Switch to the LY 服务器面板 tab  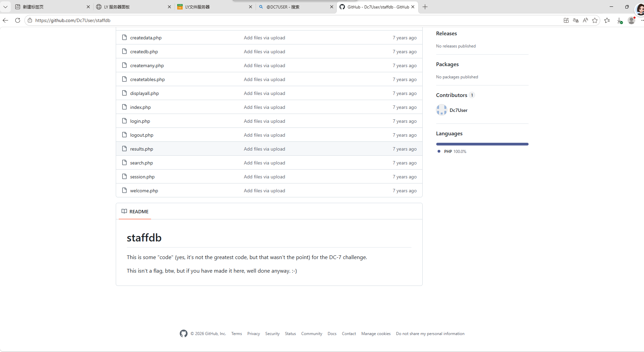[133, 7]
